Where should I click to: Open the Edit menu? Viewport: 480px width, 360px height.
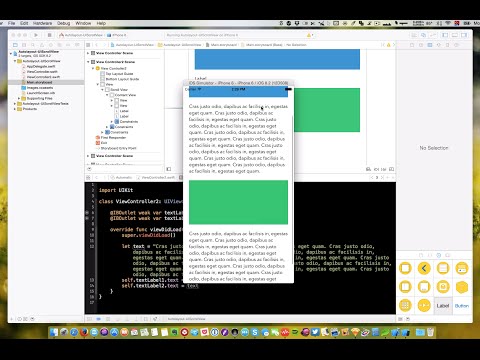click(24, 23)
